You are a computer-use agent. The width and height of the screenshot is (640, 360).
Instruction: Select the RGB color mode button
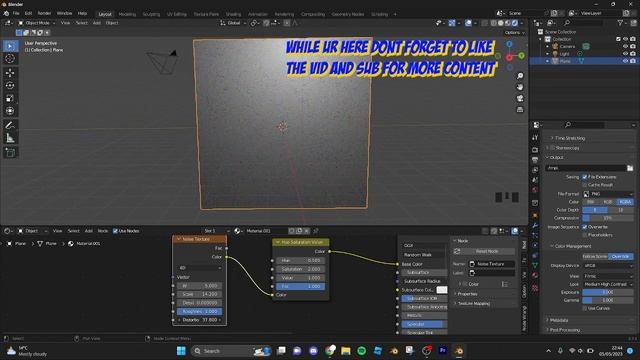608,202
